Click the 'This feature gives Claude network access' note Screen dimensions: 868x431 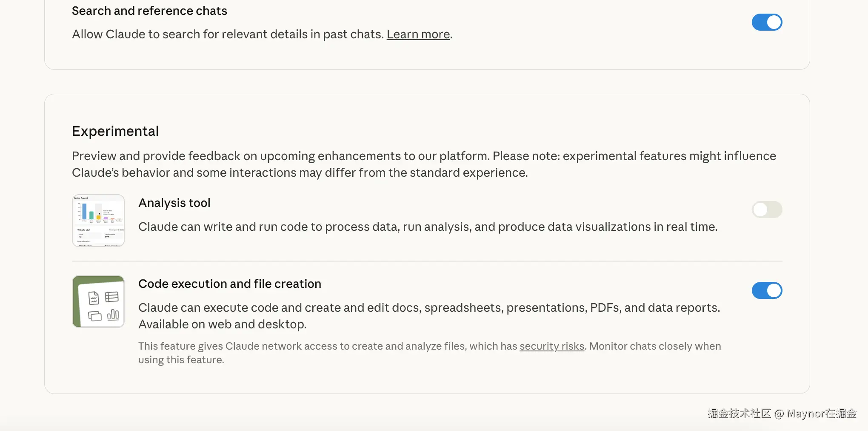pyautogui.click(x=429, y=353)
